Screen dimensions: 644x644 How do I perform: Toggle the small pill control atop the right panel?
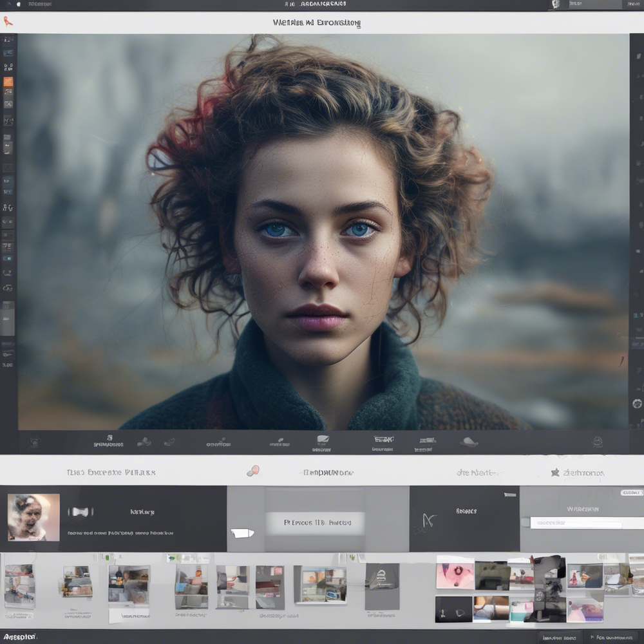pos(631,493)
